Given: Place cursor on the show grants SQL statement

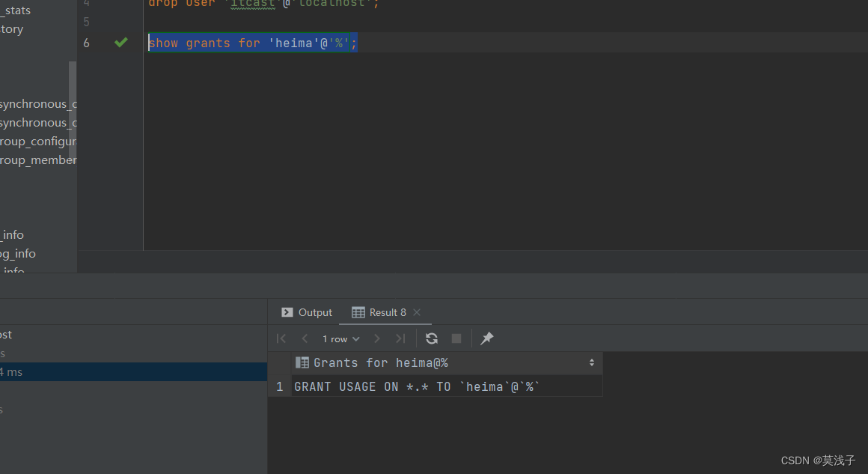Looking at the screenshot, I should pyautogui.click(x=252, y=43).
